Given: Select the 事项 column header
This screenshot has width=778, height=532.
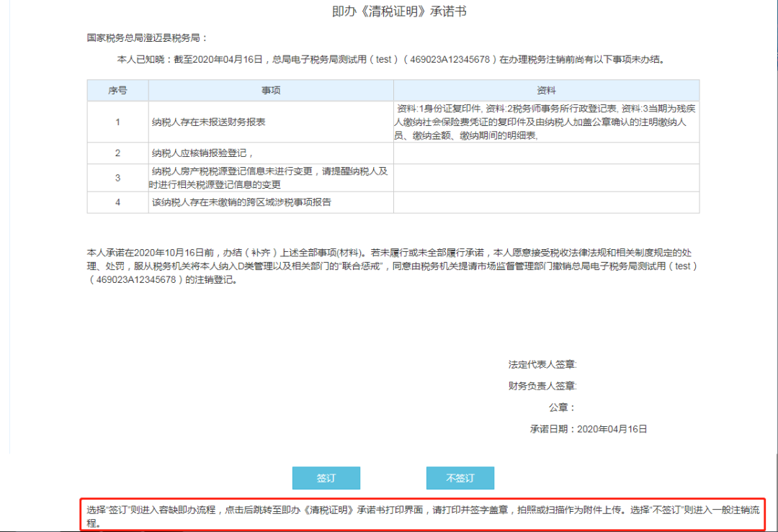Looking at the screenshot, I should coord(271,90).
